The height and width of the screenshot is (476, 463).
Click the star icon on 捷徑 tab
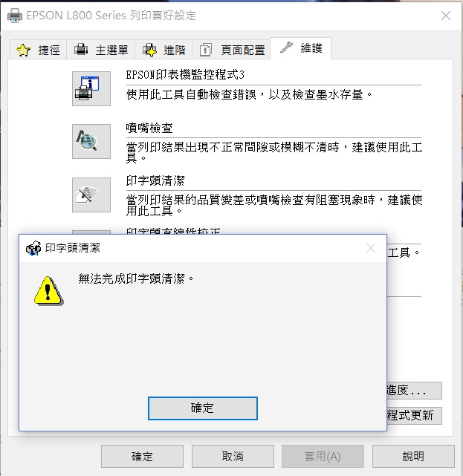(x=23, y=50)
